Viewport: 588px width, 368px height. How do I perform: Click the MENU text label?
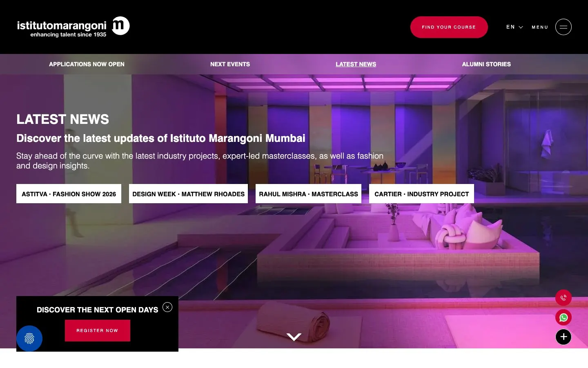540,27
